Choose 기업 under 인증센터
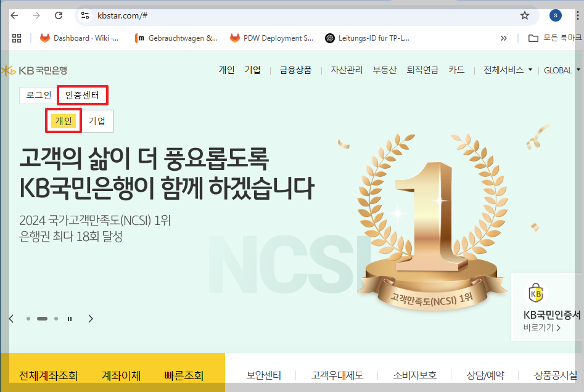Image resolution: width=584 pixels, height=392 pixels. (97, 121)
